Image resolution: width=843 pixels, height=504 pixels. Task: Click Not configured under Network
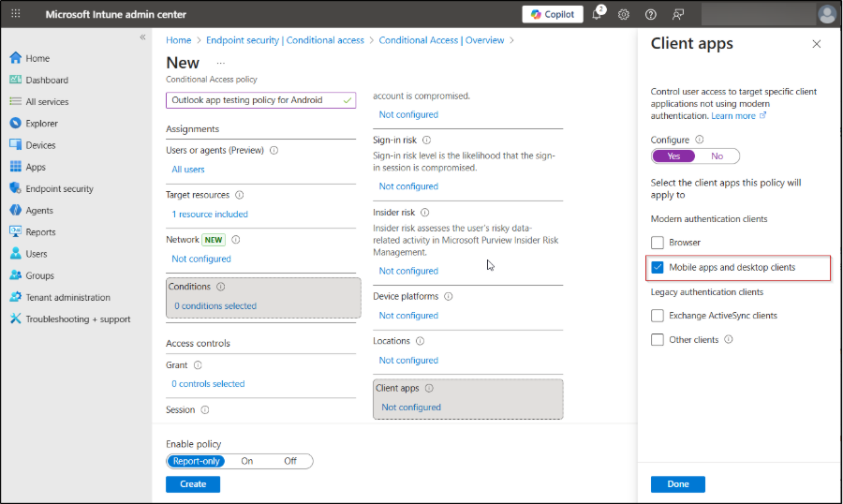[x=201, y=259]
